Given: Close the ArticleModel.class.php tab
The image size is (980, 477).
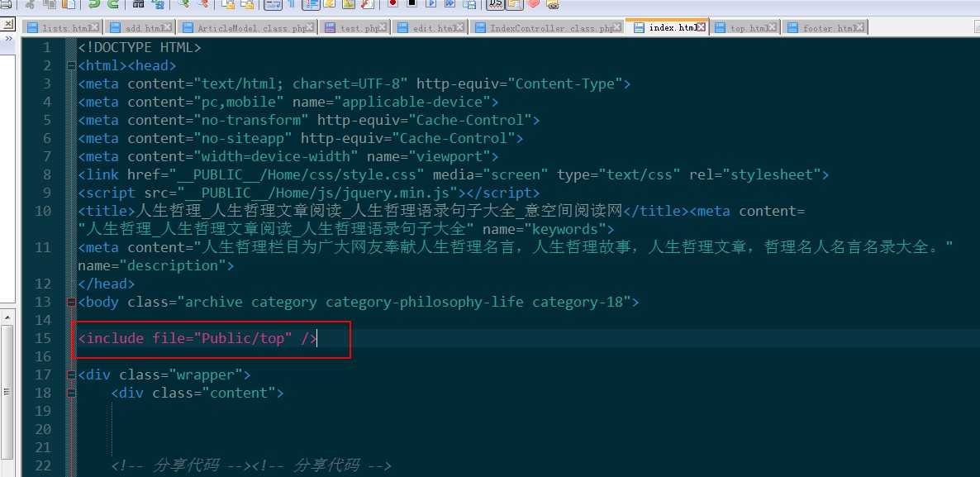Looking at the screenshot, I should coord(311,27).
